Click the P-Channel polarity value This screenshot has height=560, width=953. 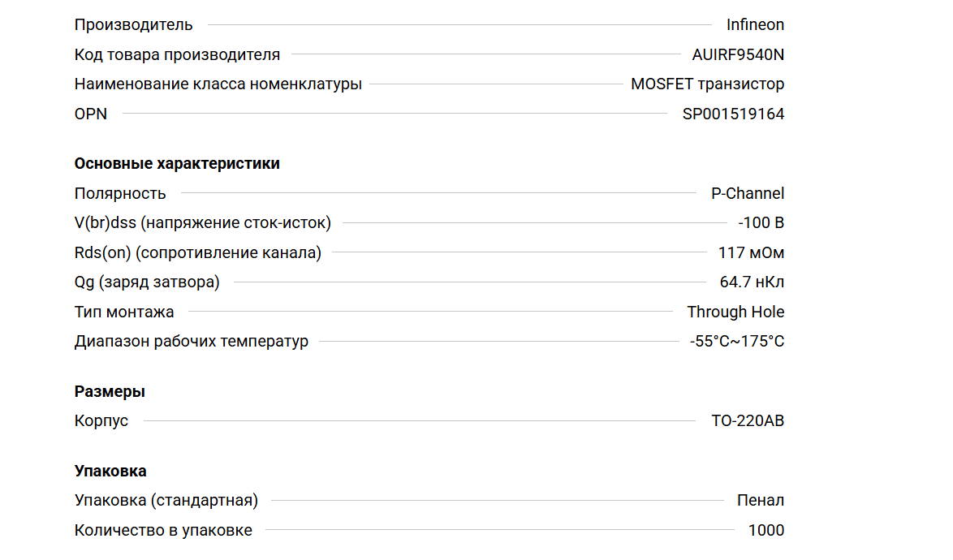pos(748,193)
